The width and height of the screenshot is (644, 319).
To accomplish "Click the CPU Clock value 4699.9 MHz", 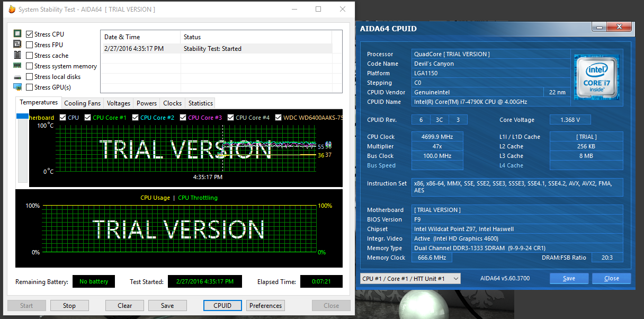I will [x=437, y=137].
